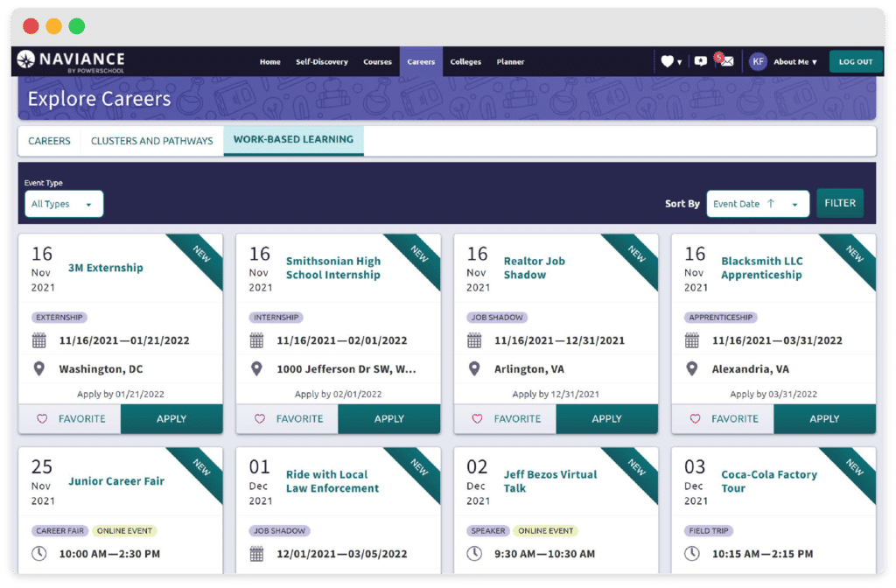
Task: Open the Sort By Event Date dropdown
Action: coord(758,204)
